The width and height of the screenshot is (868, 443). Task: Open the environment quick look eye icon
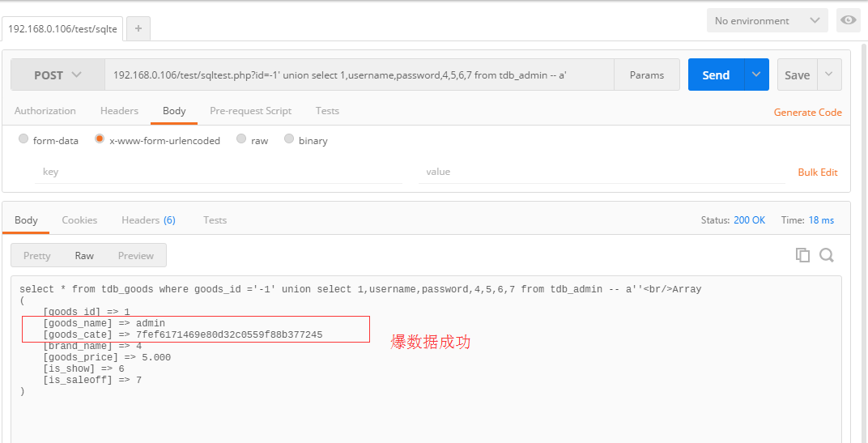(x=848, y=20)
